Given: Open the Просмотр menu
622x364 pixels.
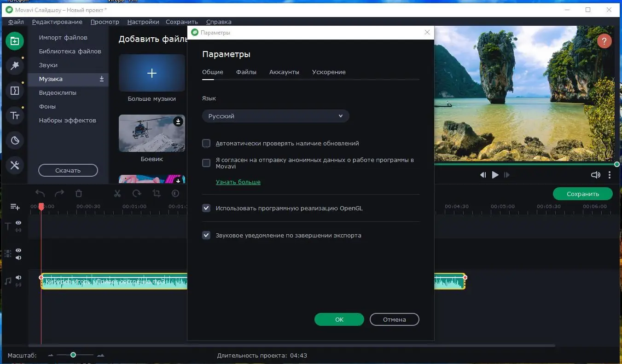Looking at the screenshot, I should point(105,22).
